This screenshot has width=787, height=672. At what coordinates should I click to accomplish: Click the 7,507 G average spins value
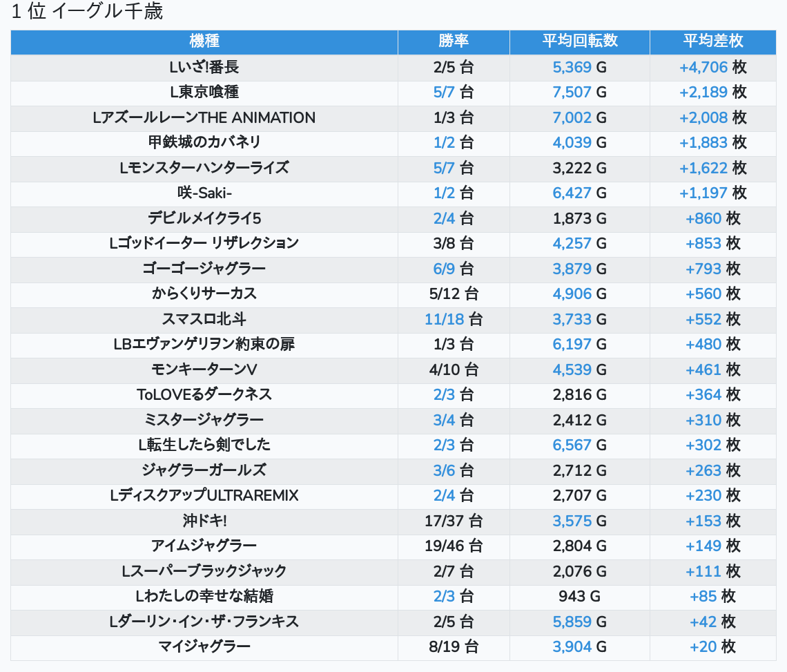pyautogui.click(x=580, y=93)
